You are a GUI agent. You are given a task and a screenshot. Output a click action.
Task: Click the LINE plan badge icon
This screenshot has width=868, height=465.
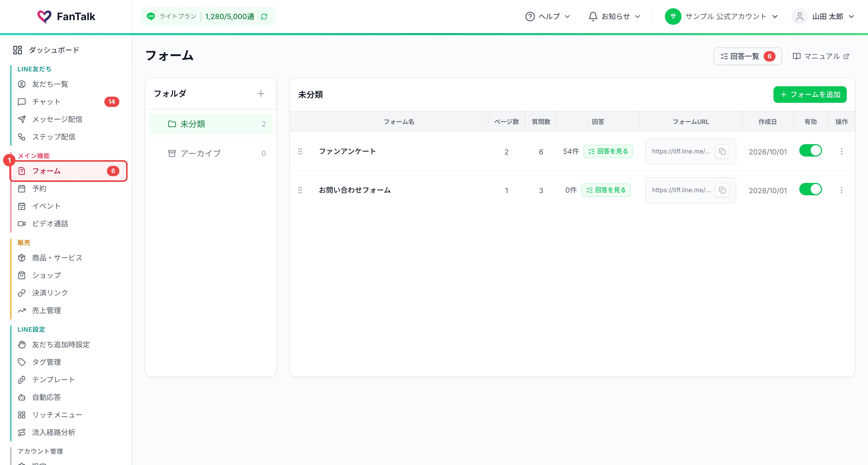(x=151, y=16)
